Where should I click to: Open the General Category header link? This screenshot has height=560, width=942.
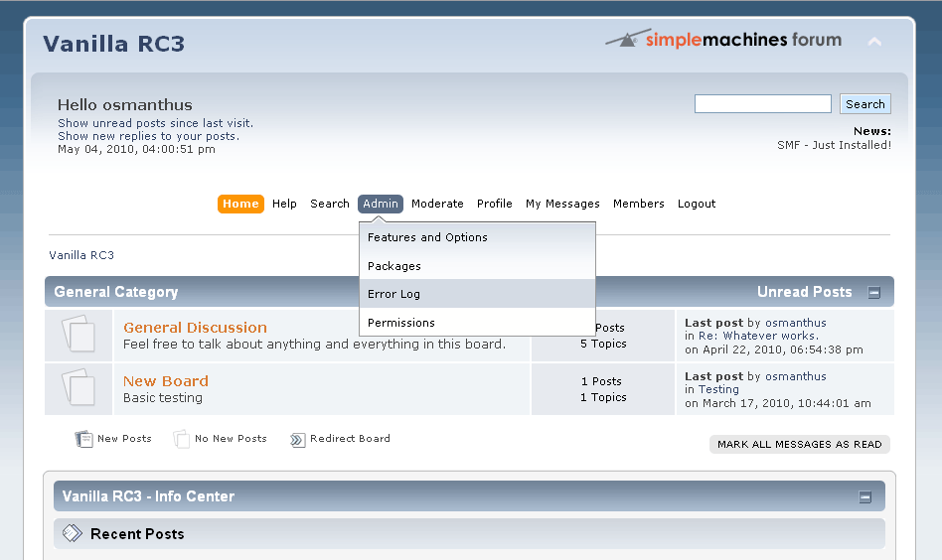[116, 292]
